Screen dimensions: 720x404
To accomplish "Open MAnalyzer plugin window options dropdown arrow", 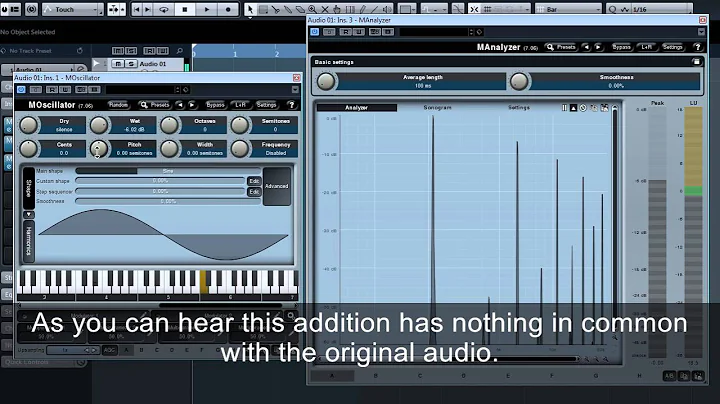I will (x=701, y=32).
